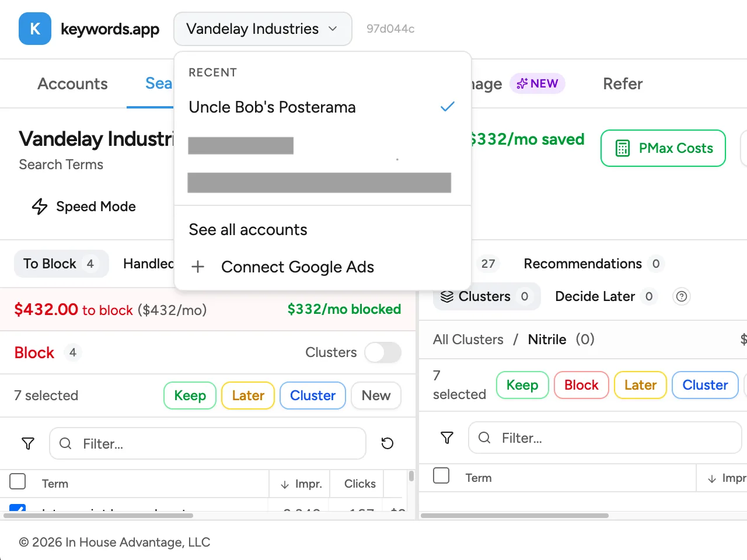Click the $332/mo saved text
The image size is (747, 560).
(x=528, y=139)
